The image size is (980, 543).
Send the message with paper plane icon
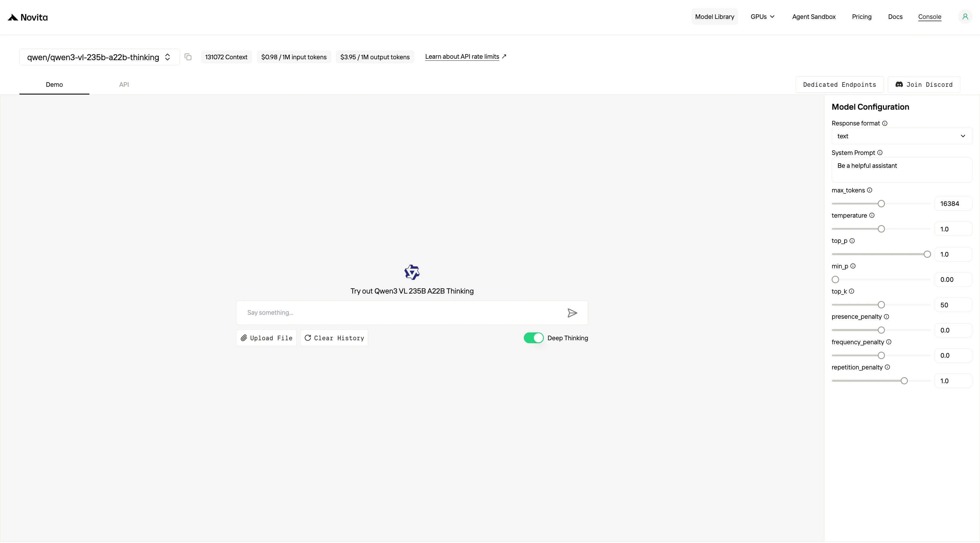click(x=572, y=313)
